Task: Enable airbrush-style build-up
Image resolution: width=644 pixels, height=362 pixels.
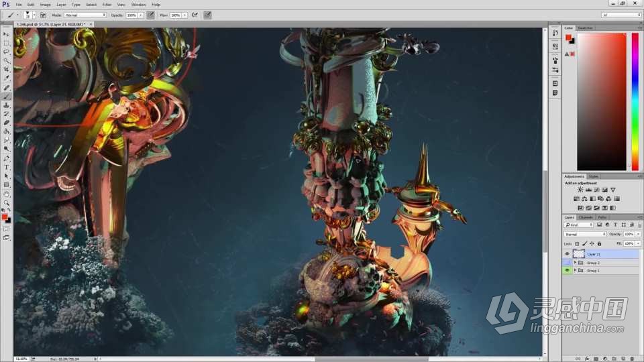Action: click(195, 15)
